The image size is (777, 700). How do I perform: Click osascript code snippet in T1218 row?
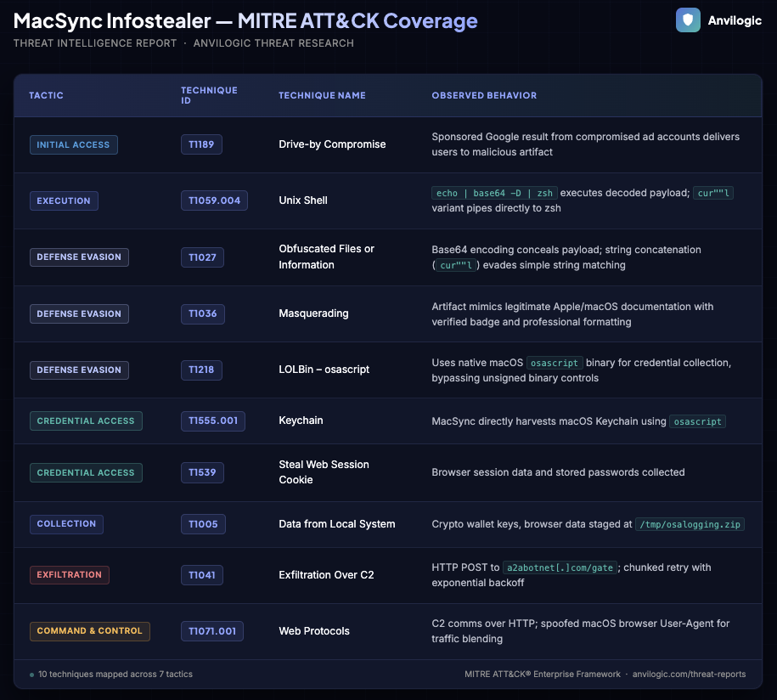[x=555, y=363]
